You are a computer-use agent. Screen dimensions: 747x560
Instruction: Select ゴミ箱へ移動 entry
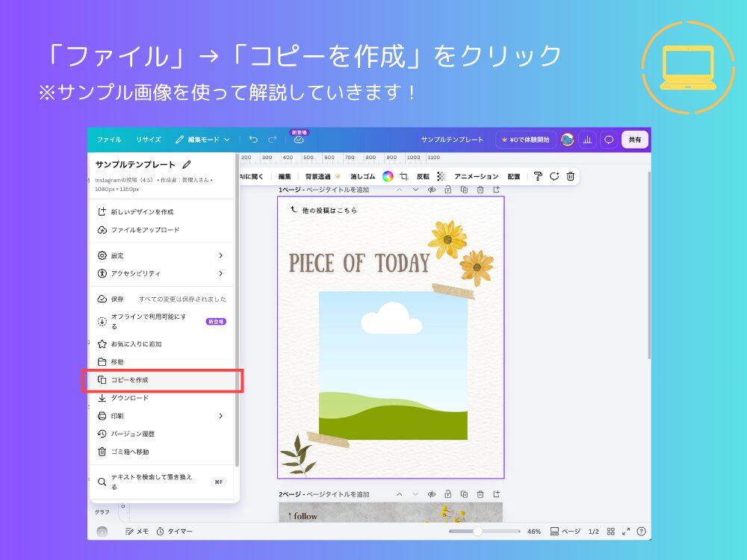[x=162, y=452]
